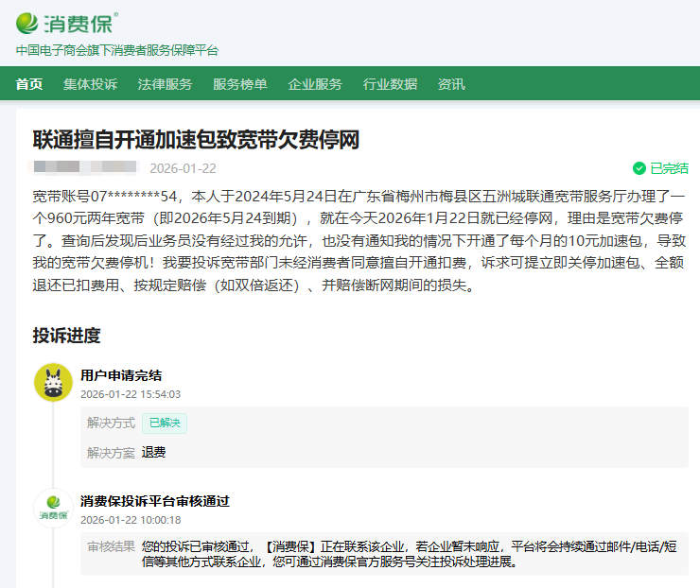Image resolution: width=700 pixels, height=588 pixels.
Task: Click 用户申请完结 timeline entry title
Action: click(x=121, y=375)
